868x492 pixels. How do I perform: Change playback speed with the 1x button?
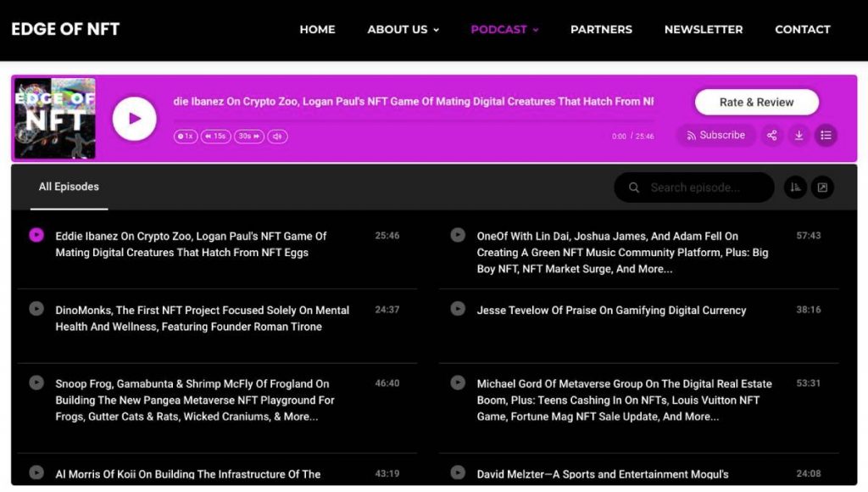[186, 137]
